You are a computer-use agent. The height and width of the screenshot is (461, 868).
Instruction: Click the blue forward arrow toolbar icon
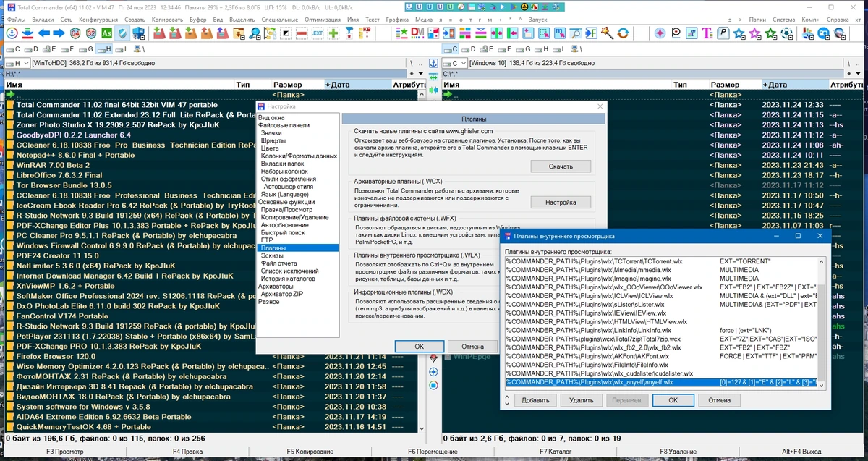[59, 33]
